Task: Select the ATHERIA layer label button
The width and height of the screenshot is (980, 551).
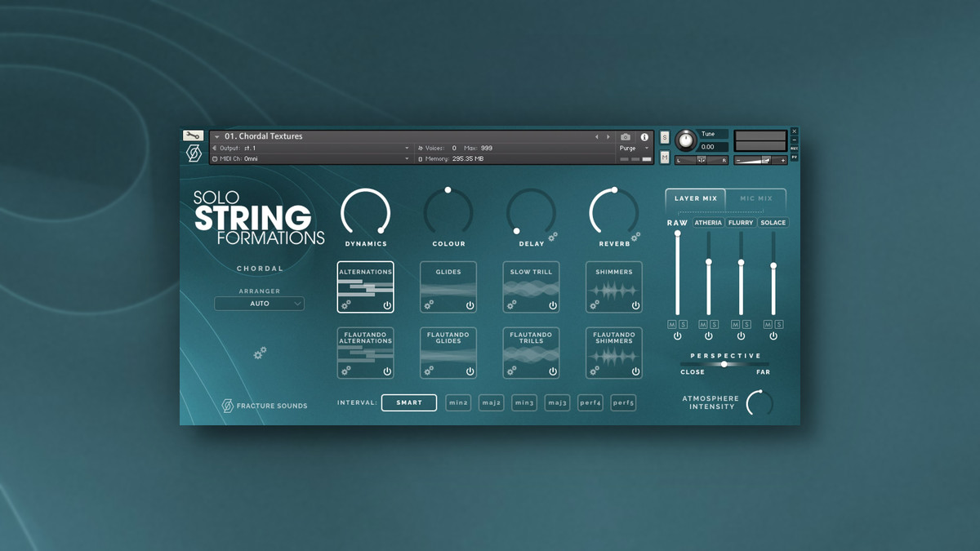Action: [x=708, y=223]
